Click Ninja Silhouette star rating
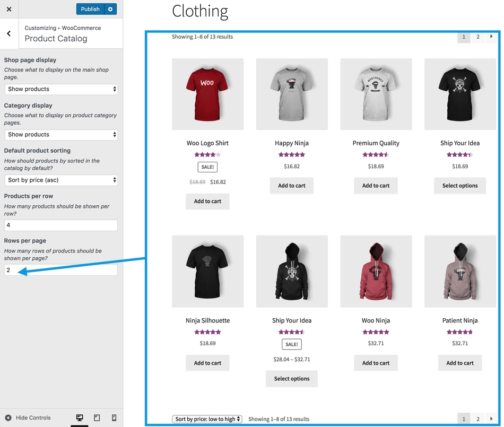 (x=207, y=332)
